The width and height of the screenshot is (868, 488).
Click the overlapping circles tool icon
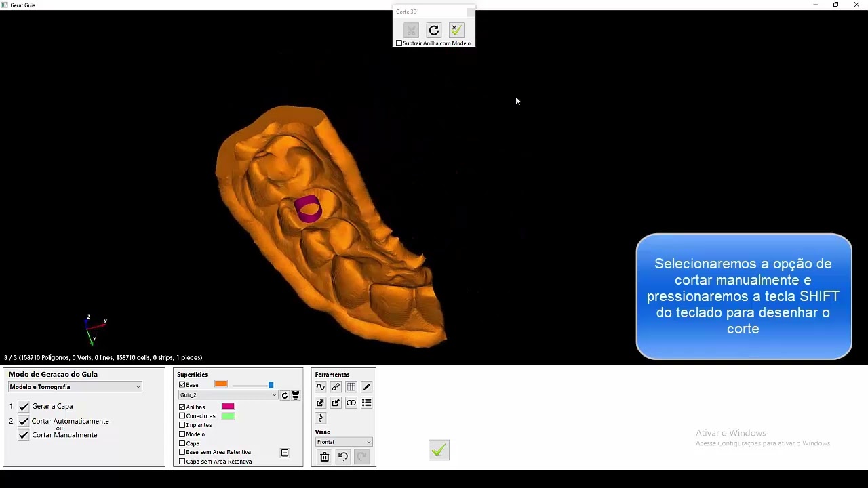(351, 403)
